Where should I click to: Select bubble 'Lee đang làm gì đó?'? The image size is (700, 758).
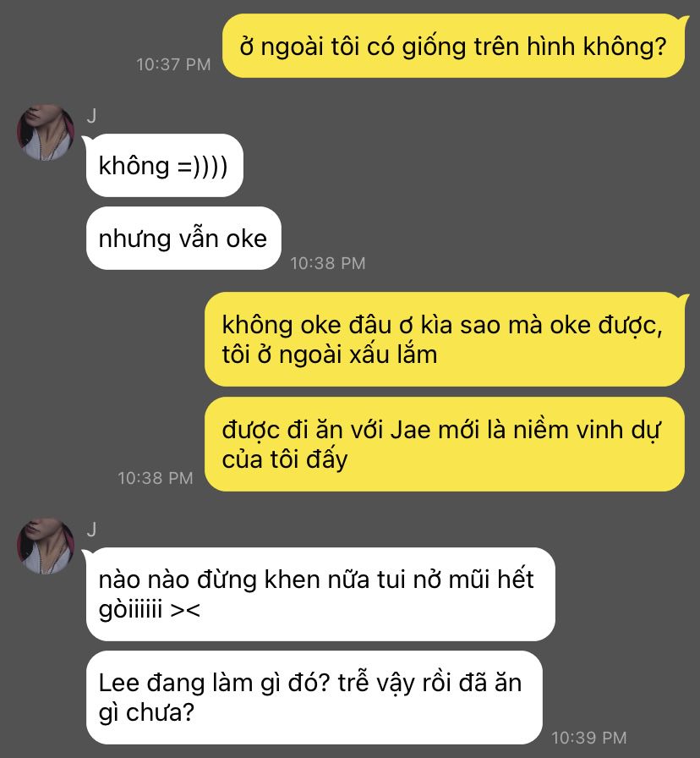pyautogui.click(x=314, y=698)
